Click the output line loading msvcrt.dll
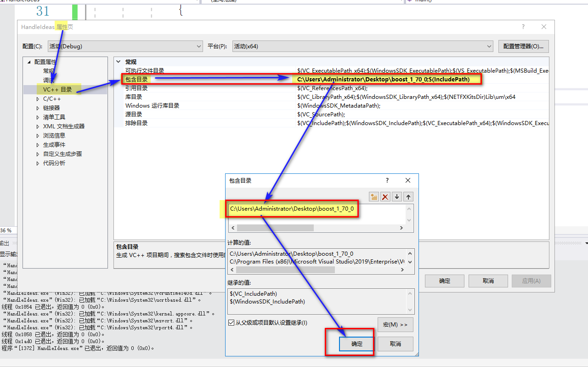This screenshot has width=588, height=367. point(98,321)
